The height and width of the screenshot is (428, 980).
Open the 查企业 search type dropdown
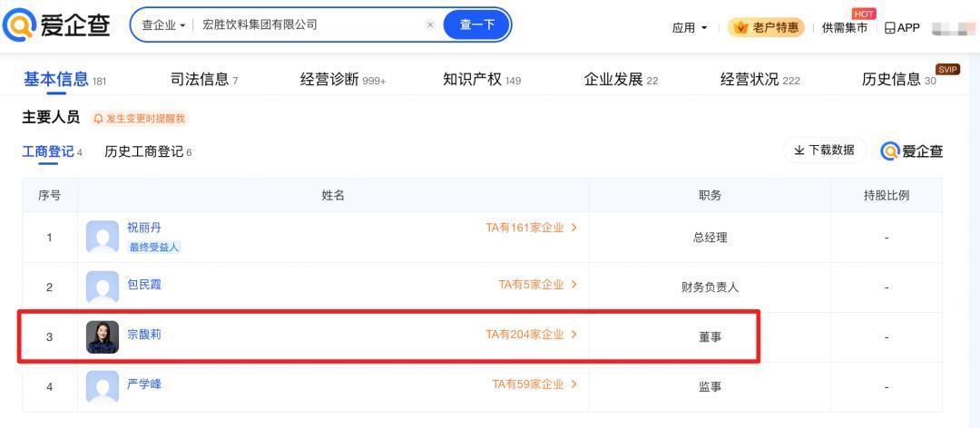coord(163,24)
